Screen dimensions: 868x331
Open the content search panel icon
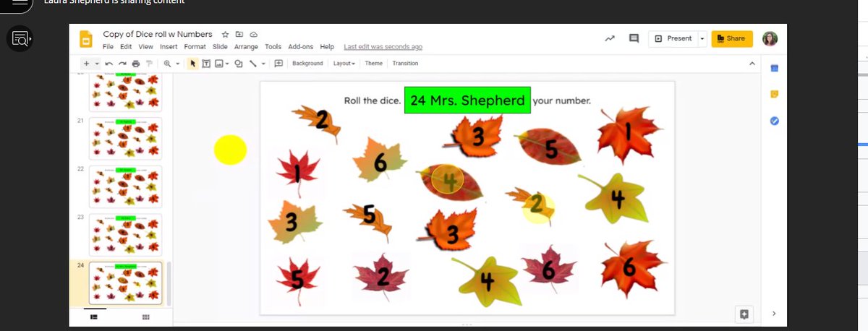pyautogui.click(x=20, y=38)
